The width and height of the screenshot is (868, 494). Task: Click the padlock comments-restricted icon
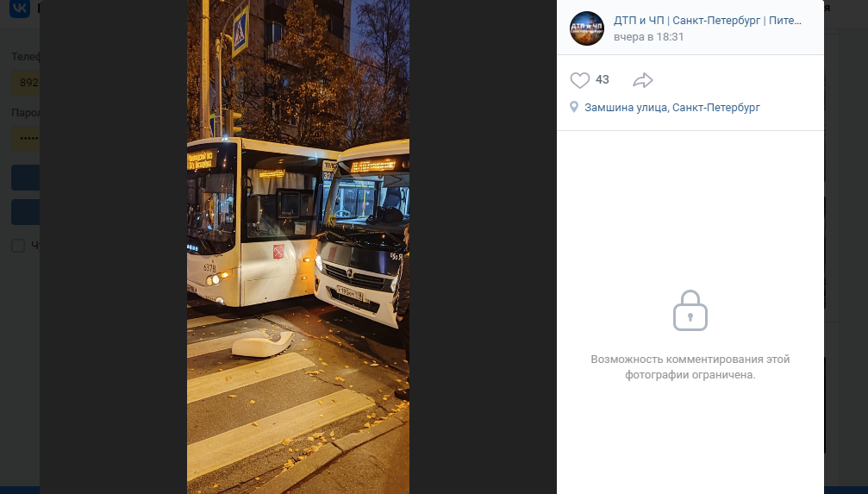(x=690, y=310)
